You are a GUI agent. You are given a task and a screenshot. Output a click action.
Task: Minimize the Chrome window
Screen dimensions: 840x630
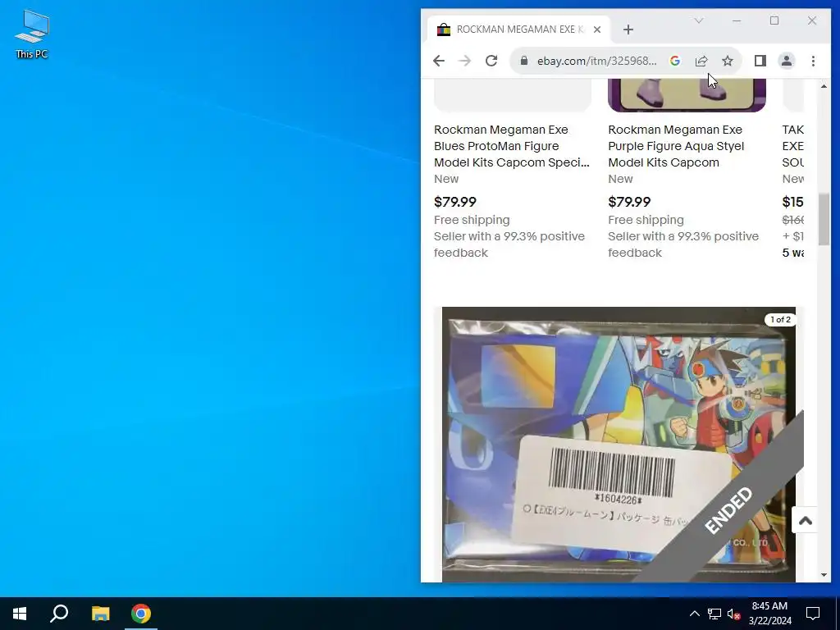point(737,21)
